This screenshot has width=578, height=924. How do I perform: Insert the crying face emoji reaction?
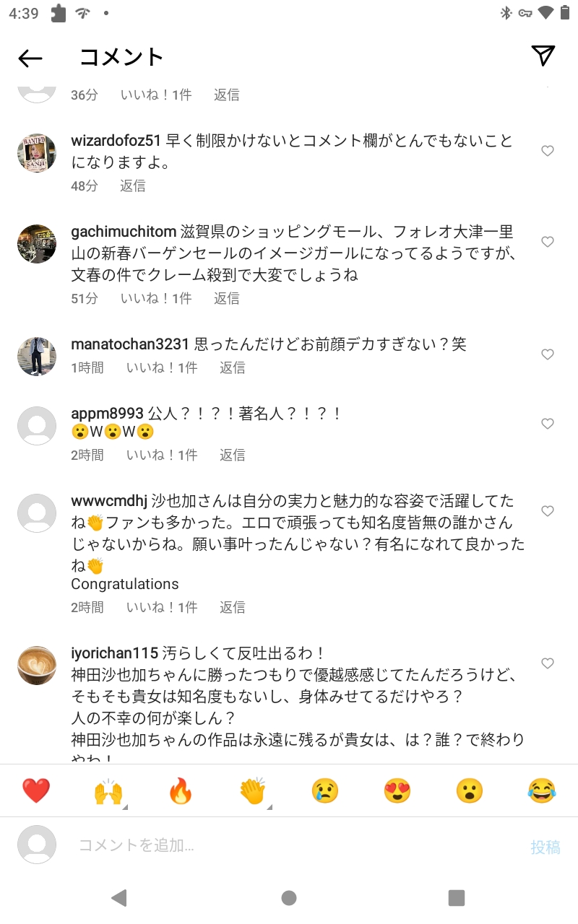[x=325, y=791]
